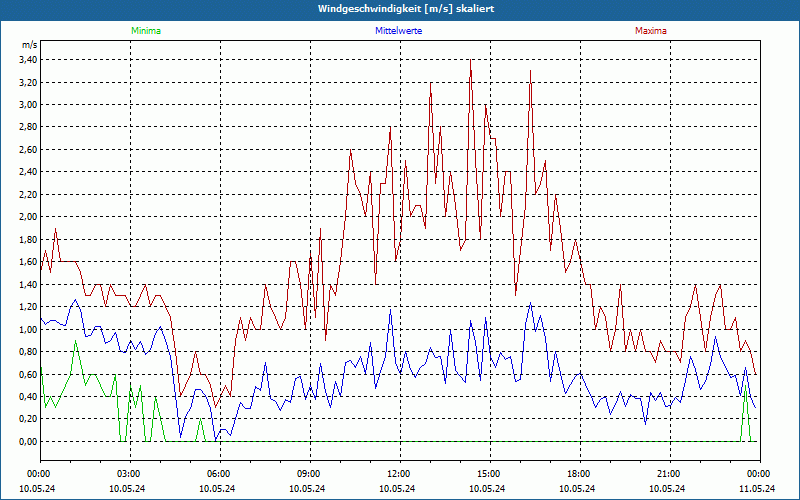The width and height of the screenshot is (800, 500).
Task: Click the green Minima peak reaching 0,90
Action: click(76, 341)
